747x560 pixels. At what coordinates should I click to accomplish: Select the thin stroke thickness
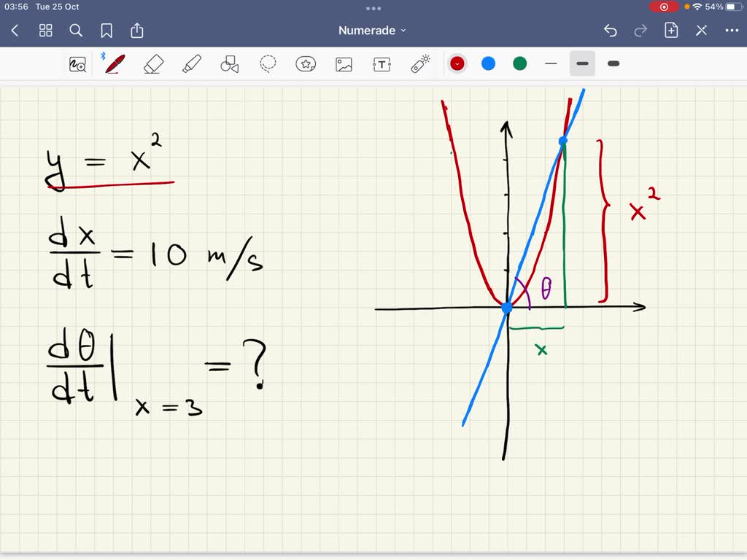click(x=551, y=64)
